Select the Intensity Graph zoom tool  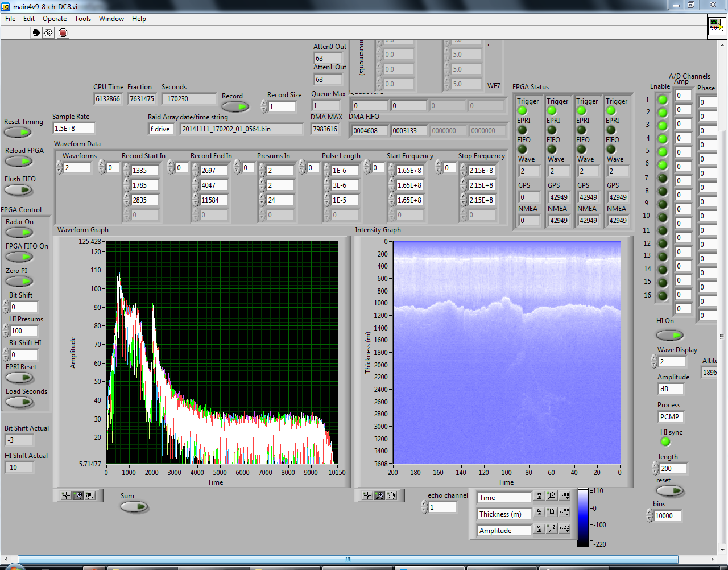point(379,495)
